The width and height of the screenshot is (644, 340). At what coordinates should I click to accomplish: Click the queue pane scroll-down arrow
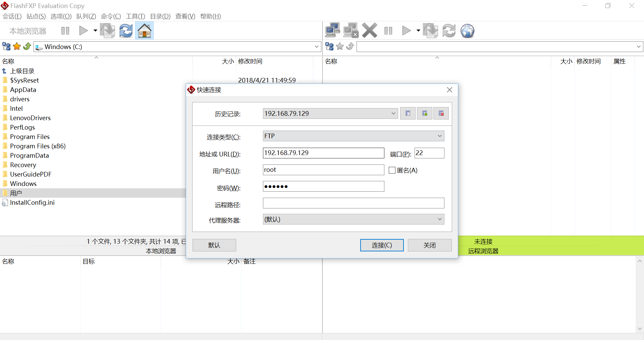[640, 329]
